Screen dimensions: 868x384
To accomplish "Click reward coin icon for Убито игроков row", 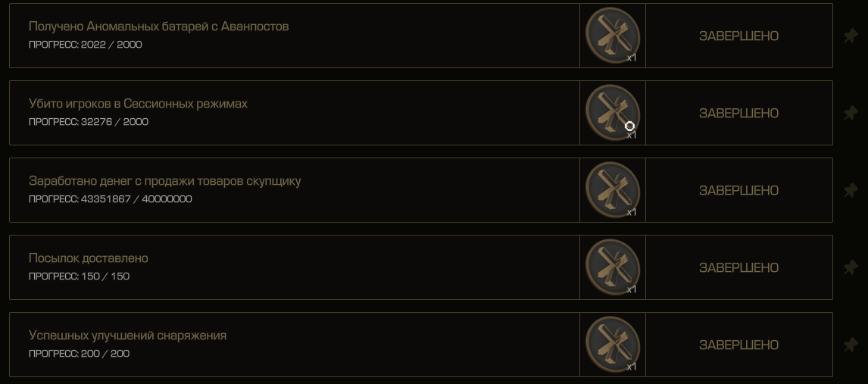I will coord(612,113).
